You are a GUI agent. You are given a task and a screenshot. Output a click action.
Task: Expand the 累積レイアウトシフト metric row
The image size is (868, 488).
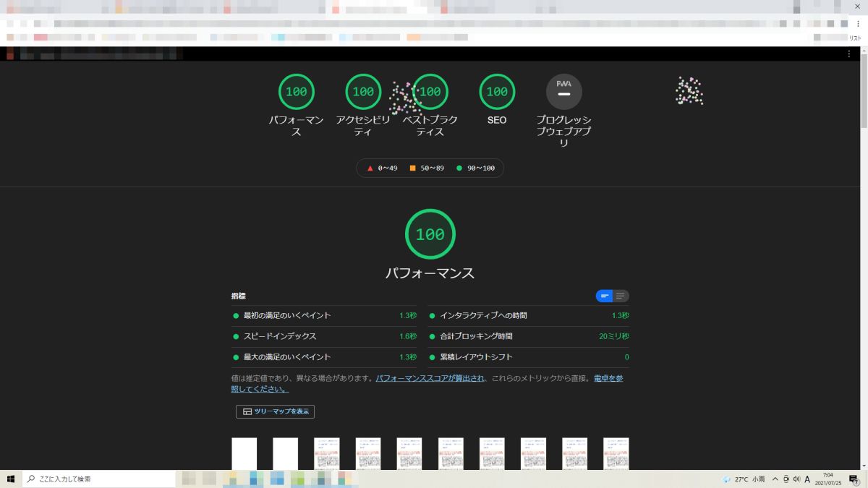[529, 357]
